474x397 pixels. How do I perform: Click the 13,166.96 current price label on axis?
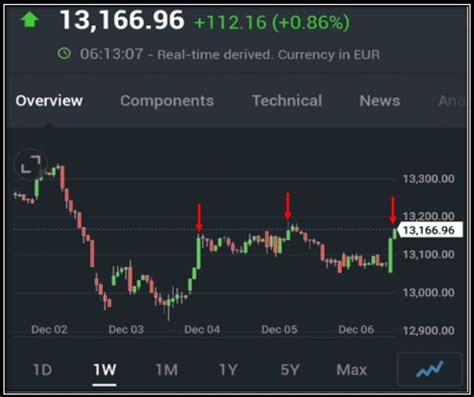tap(429, 230)
